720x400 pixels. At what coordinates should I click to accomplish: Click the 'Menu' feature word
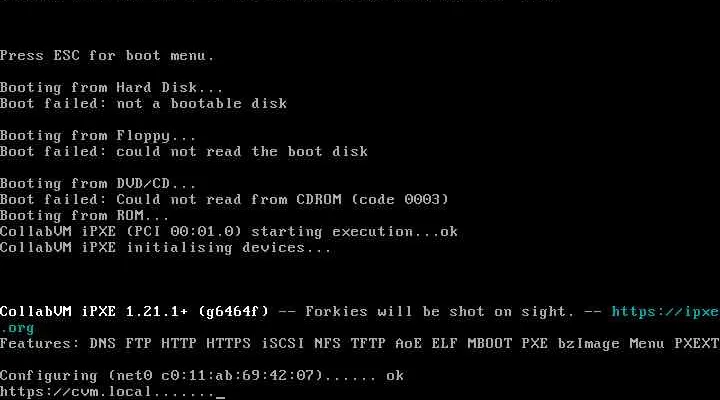[x=647, y=344]
